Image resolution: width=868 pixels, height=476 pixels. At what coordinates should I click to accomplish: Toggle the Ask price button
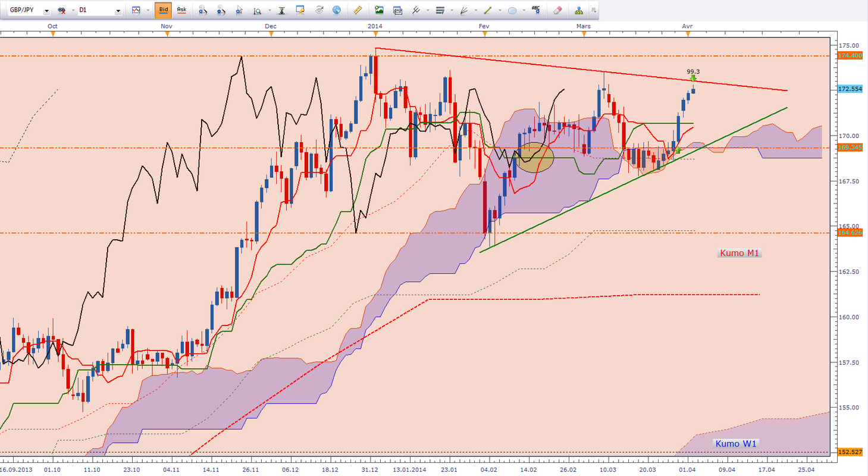point(181,10)
